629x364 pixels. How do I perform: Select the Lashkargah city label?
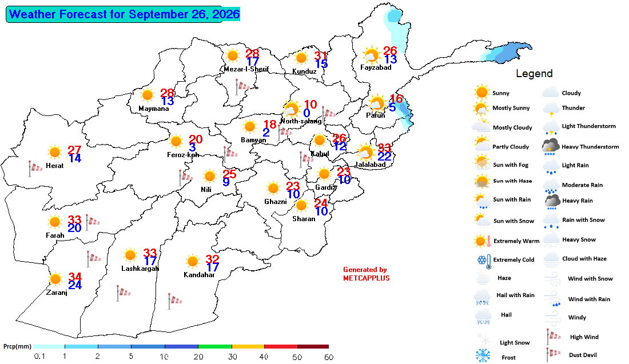(140, 268)
